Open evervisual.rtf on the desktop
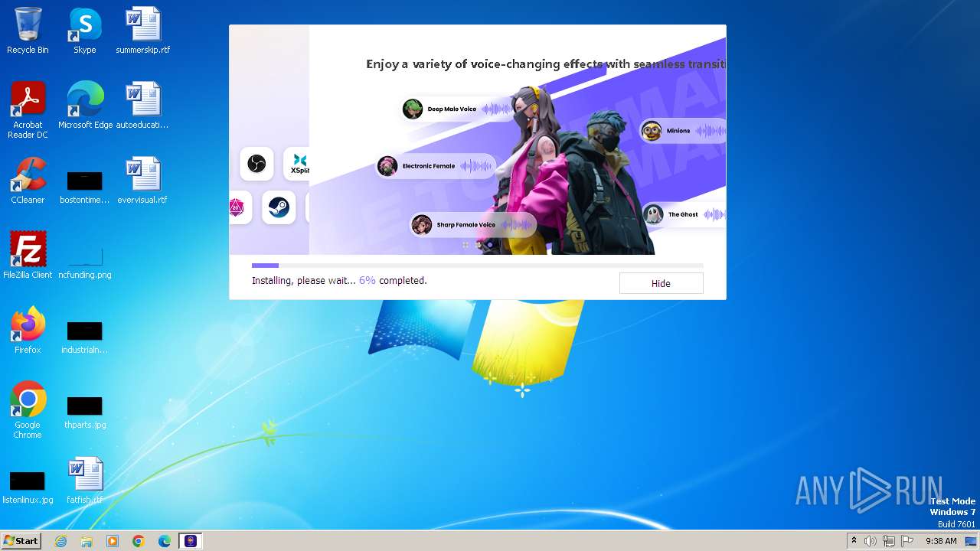Viewport: 980px width, 551px height. point(143,181)
